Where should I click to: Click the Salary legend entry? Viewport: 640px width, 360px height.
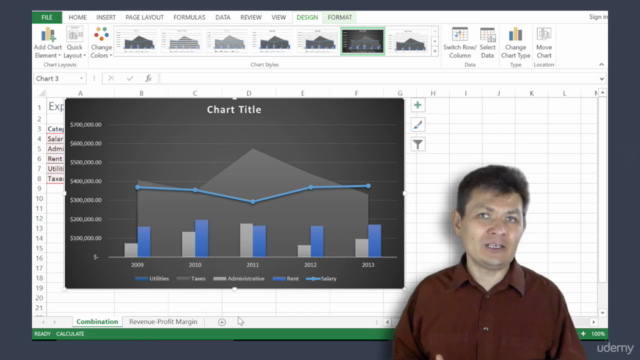pyautogui.click(x=322, y=279)
